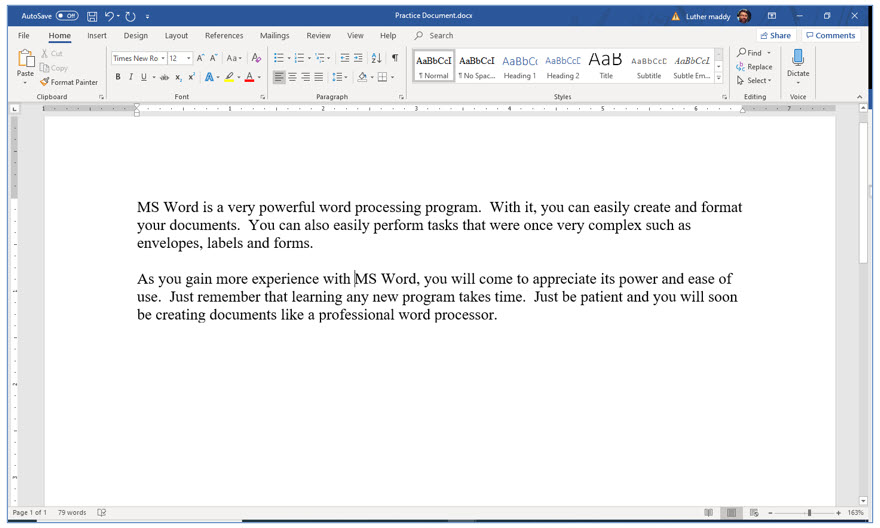This screenshot has height=528, width=880.
Task: Open the Select dropdown
Action: pos(754,81)
